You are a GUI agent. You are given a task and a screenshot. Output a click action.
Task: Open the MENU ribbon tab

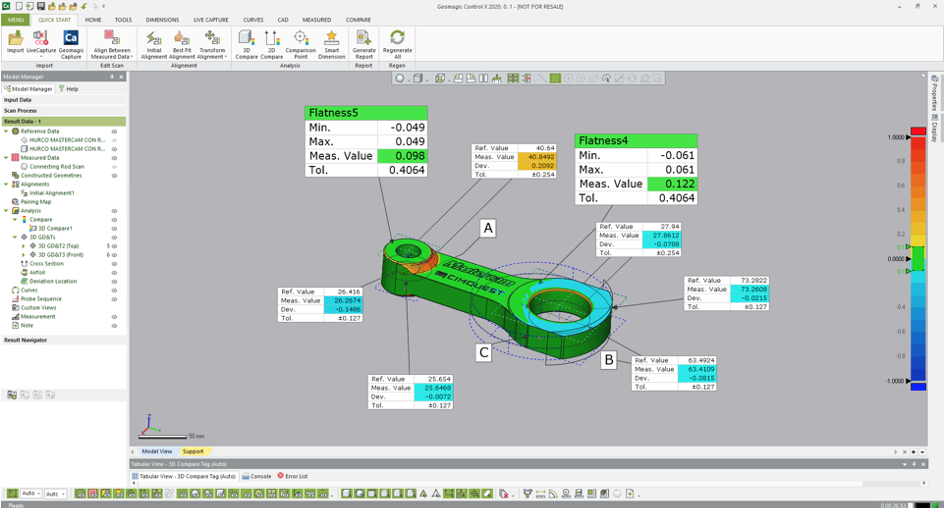point(16,20)
